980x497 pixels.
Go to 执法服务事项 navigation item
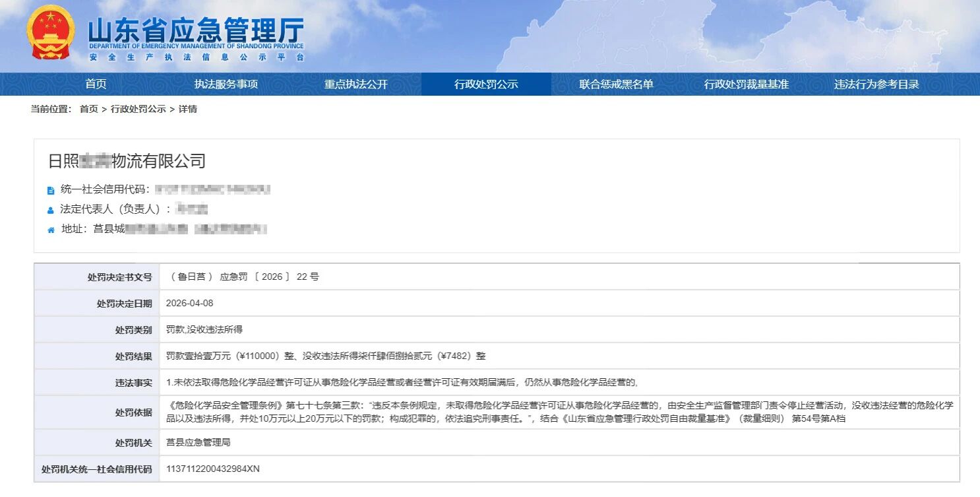226,84
